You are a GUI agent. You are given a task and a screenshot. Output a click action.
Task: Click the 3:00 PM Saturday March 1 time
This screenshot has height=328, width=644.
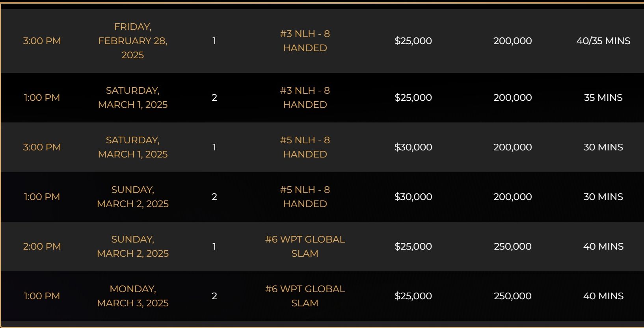coord(42,147)
